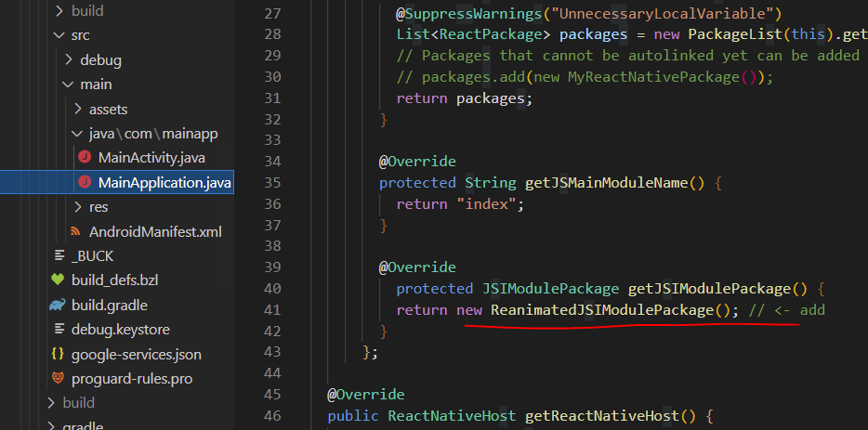The image size is (868, 430).
Task: Click the PackageList class name
Action: [736, 34]
